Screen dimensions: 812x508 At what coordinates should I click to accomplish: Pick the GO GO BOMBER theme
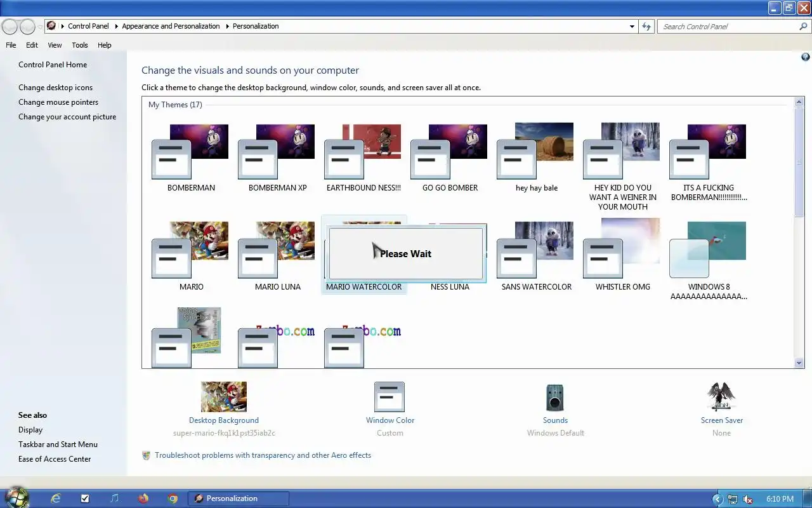coord(450,157)
